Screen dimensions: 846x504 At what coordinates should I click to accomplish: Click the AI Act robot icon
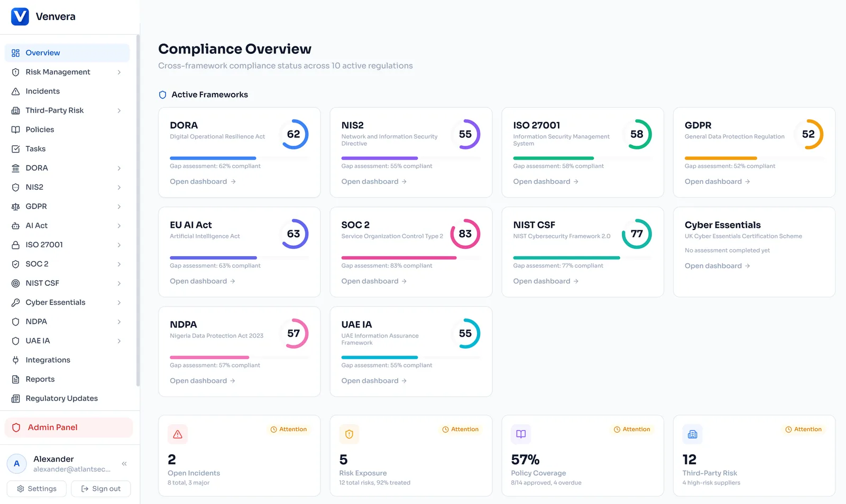pyautogui.click(x=16, y=226)
